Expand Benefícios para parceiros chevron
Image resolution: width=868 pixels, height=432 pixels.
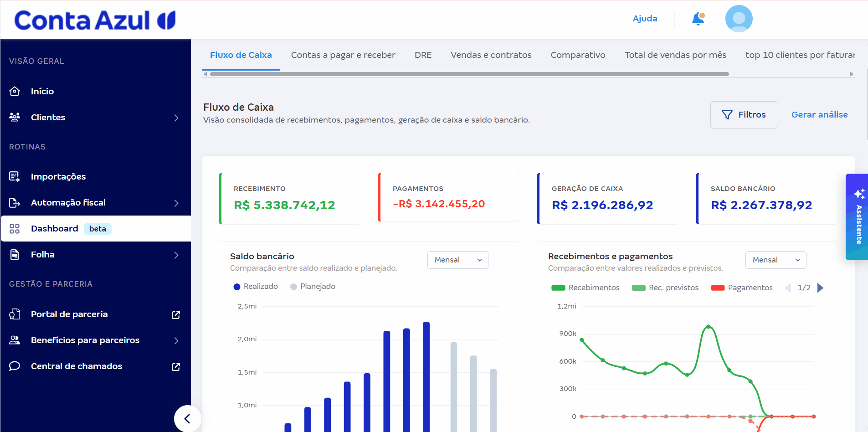(176, 340)
